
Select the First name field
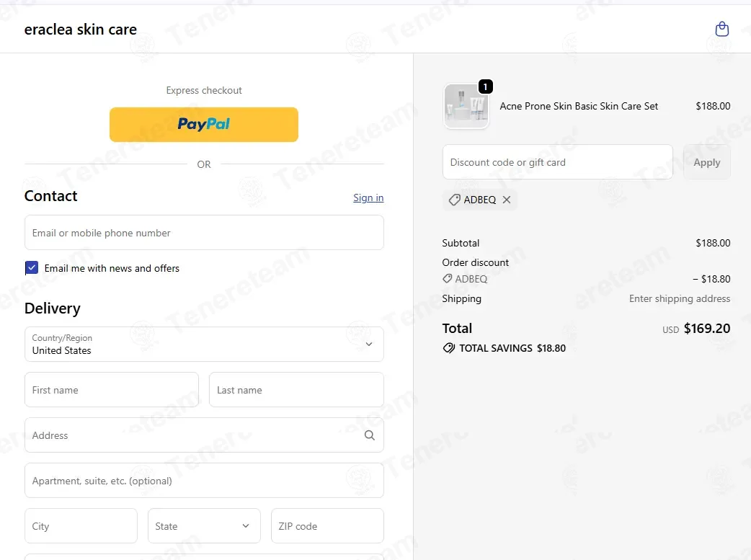[x=112, y=389]
